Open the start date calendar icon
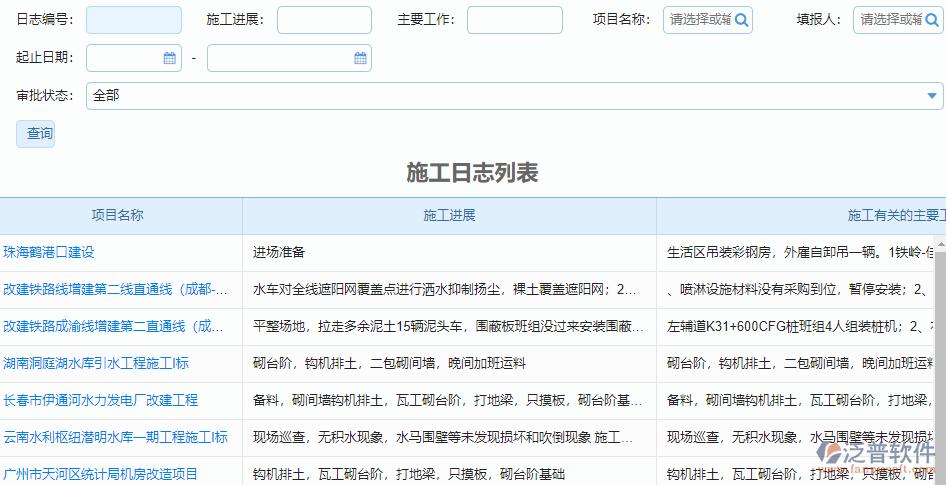Viewport: 946px width, 485px height. click(x=170, y=58)
